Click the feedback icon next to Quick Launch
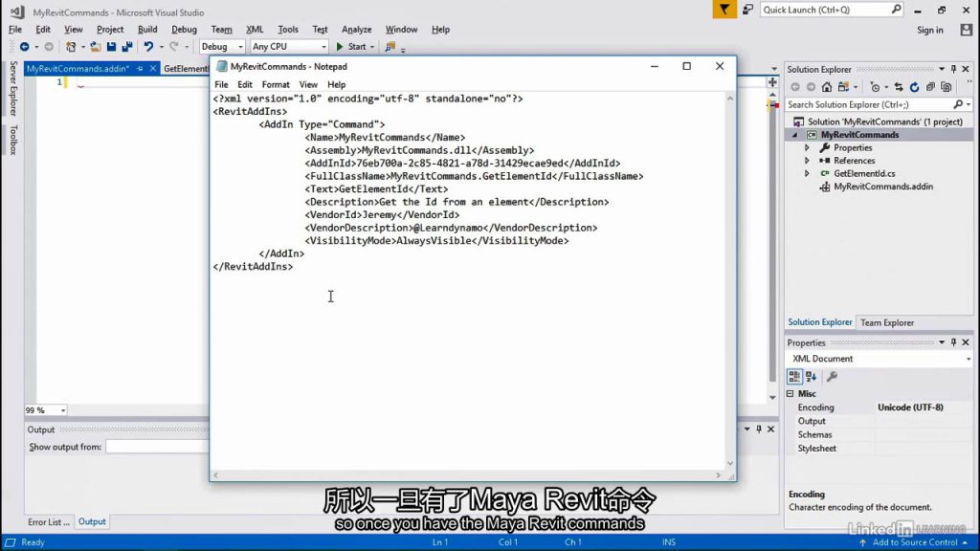The width and height of the screenshot is (980, 551). (x=747, y=10)
